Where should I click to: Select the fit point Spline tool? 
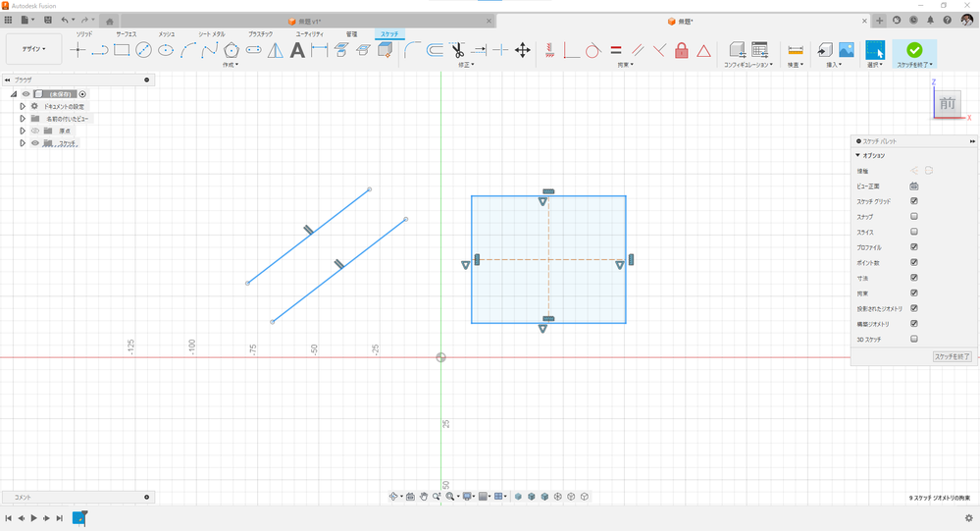point(210,50)
